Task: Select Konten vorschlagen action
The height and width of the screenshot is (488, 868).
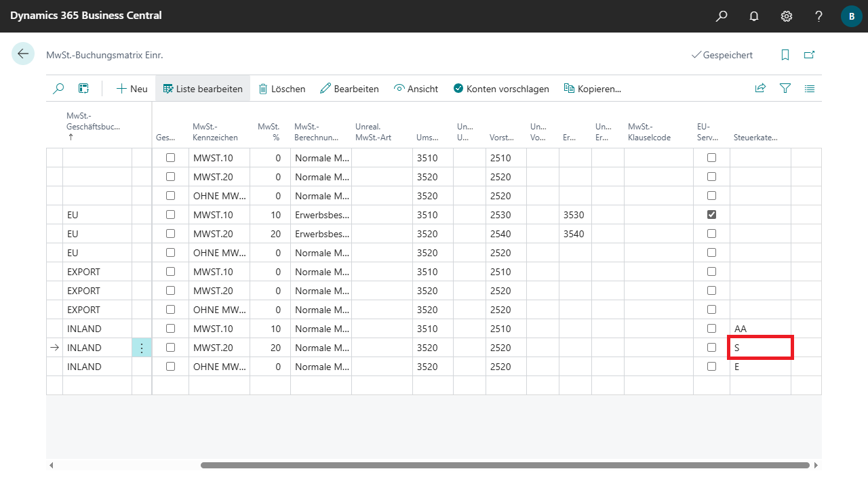Action: pos(500,89)
